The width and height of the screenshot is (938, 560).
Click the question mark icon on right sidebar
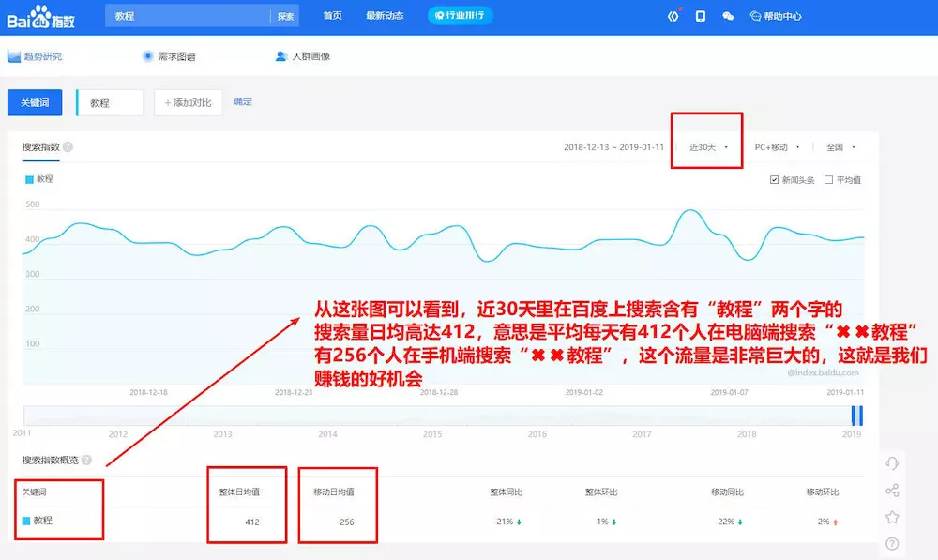coord(892,543)
